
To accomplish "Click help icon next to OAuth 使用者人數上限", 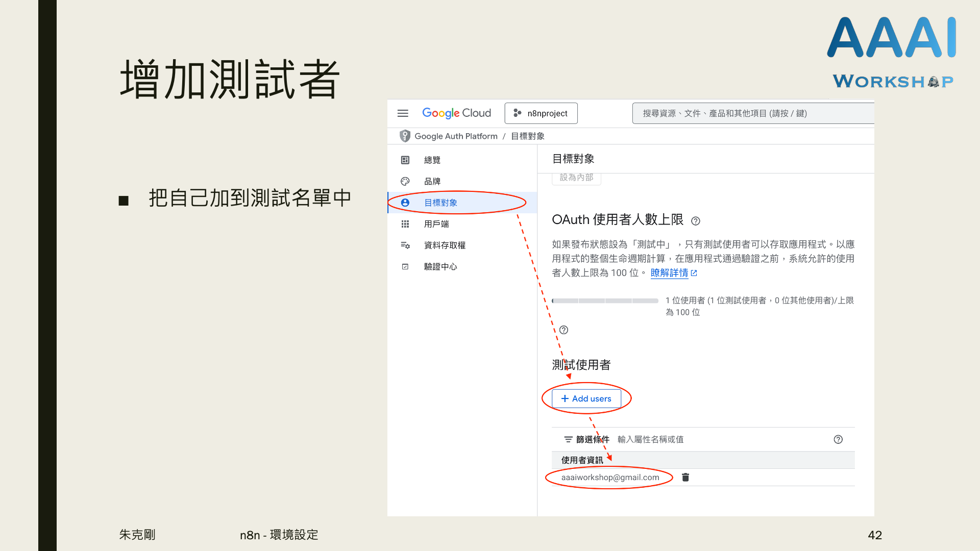I will pyautogui.click(x=696, y=221).
